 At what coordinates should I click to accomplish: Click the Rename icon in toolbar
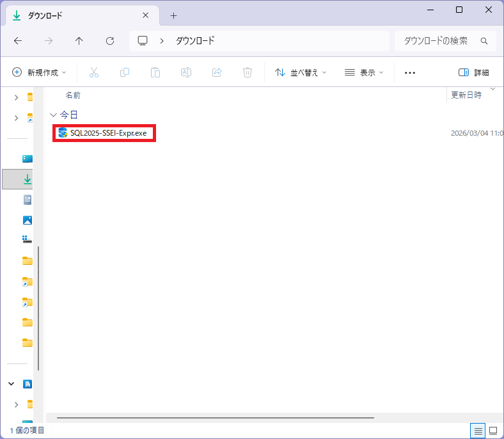pos(186,72)
